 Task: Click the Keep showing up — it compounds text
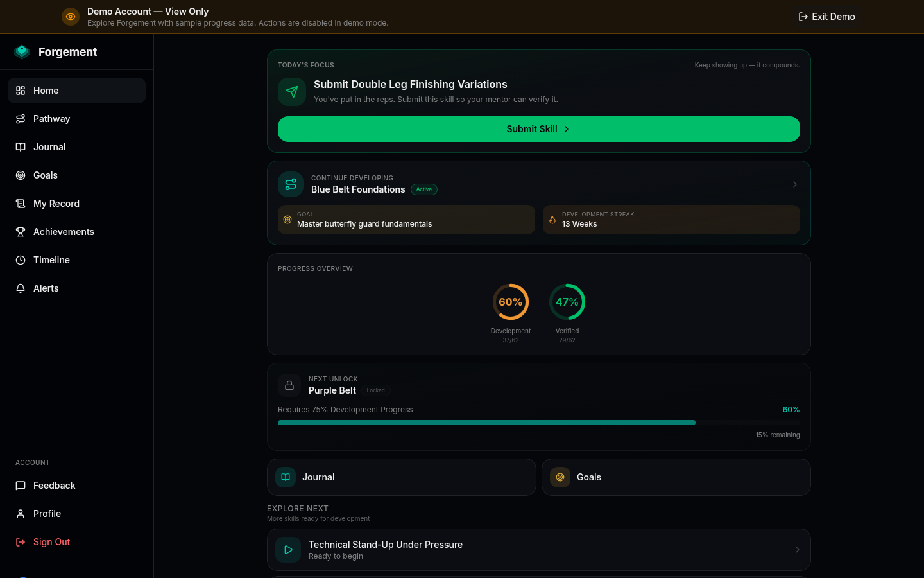coord(747,65)
